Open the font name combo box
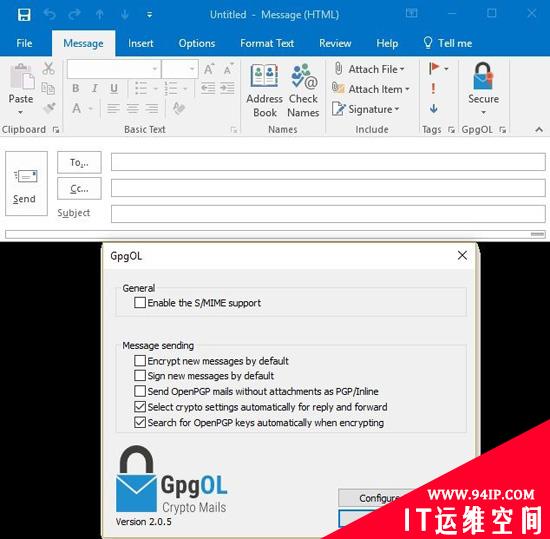Screen dimensions: 550x539 (x=114, y=69)
